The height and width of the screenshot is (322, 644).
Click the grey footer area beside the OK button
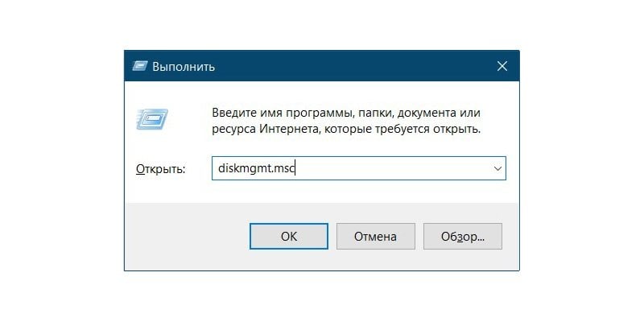(187, 236)
